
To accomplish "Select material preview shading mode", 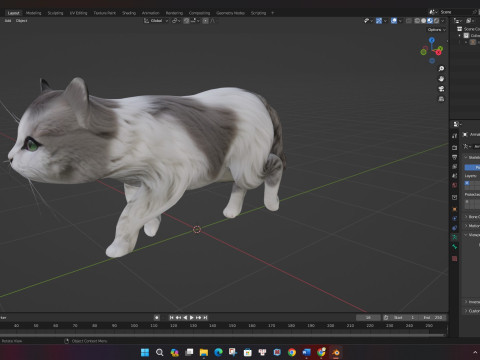I will [x=430, y=21].
